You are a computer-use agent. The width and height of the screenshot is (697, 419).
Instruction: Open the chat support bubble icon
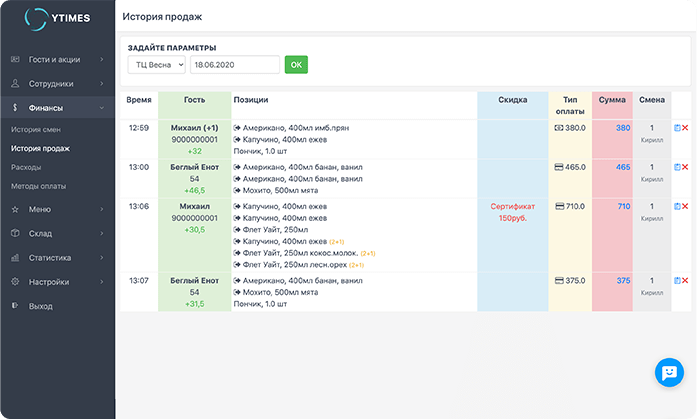[667, 372]
